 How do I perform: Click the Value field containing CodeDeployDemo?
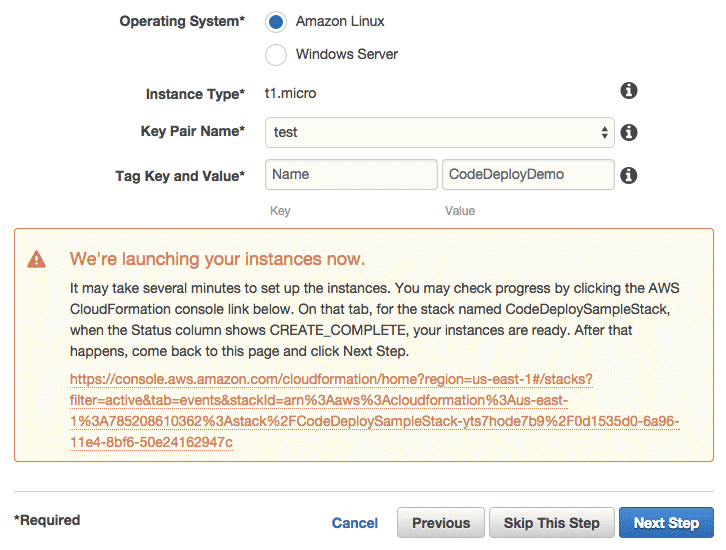528,175
